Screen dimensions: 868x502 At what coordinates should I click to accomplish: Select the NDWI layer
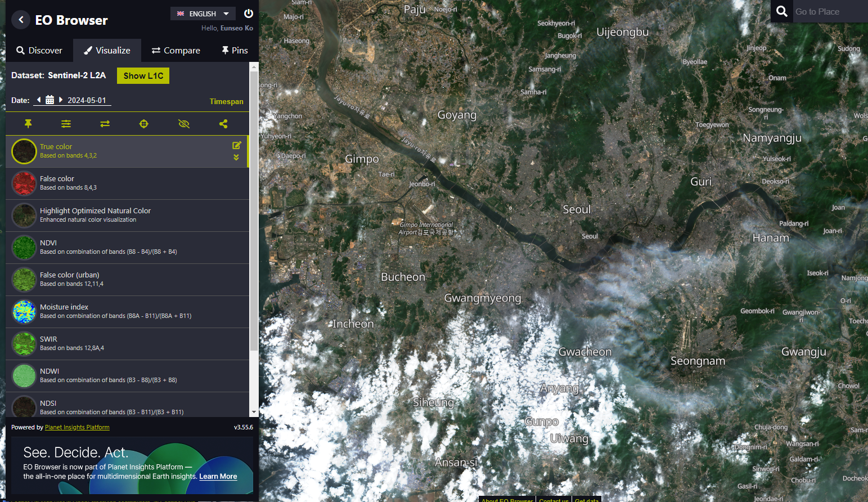[x=127, y=376]
